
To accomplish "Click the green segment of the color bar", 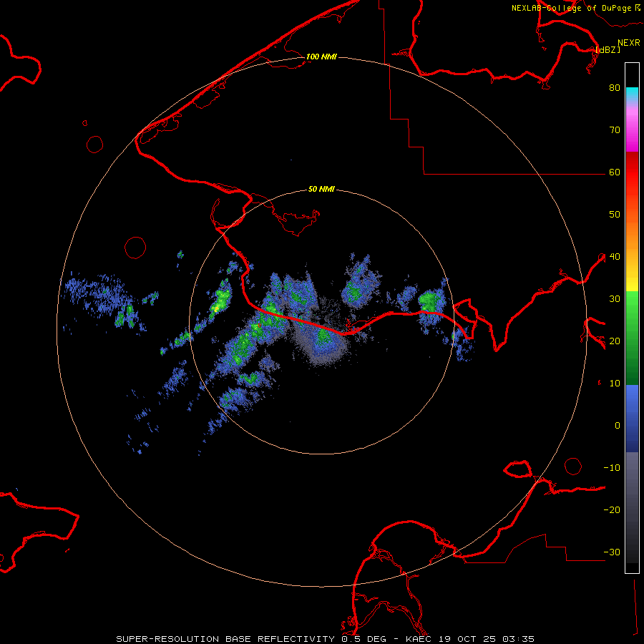I will (632, 338).
